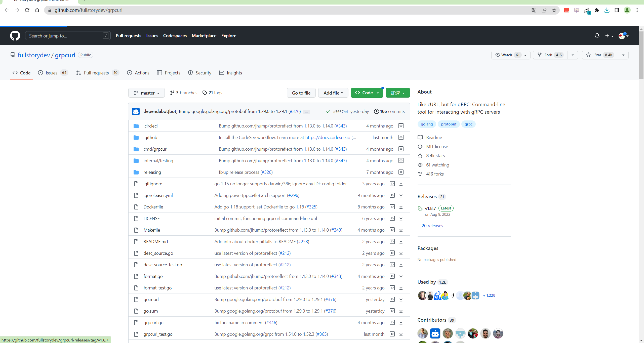Viewport: 644px width, 343px height.
Task: Open the Actions tab
Action: click(x=138, y=73)
